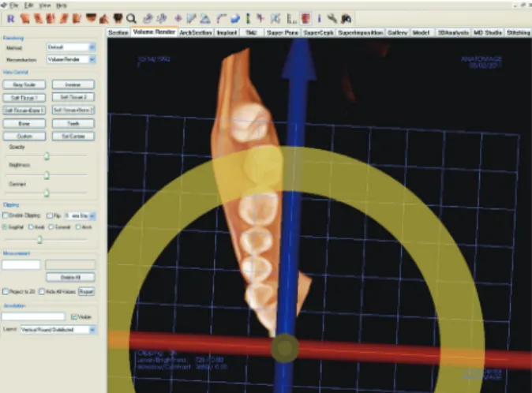Select the polygon sculpture tool icon
532x393 pixels.
[x=162, y=19]
